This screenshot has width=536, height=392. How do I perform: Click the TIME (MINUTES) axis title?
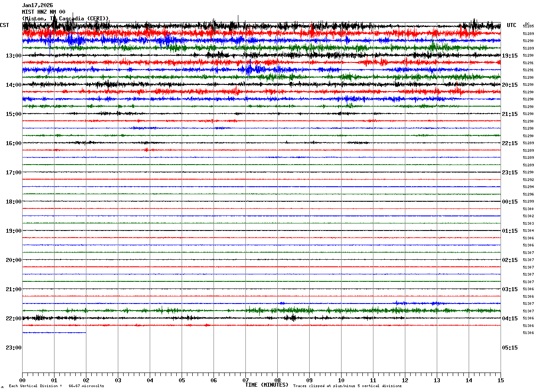[267, 385]
